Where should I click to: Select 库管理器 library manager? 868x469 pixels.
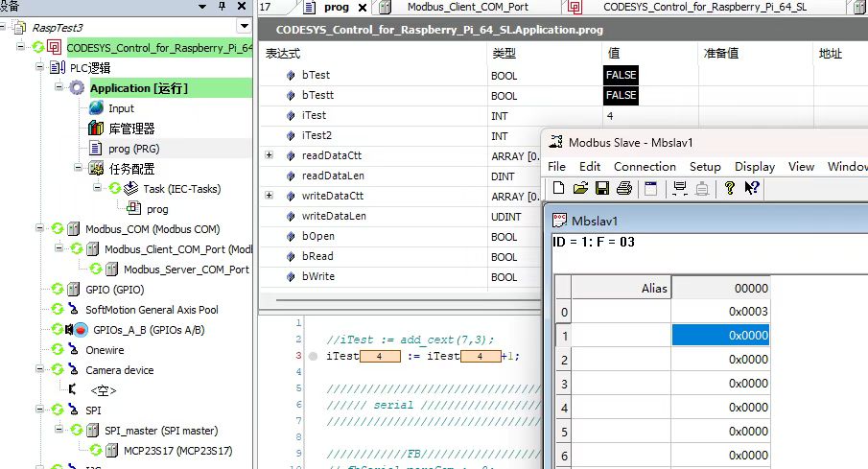(x=131, y=129)
